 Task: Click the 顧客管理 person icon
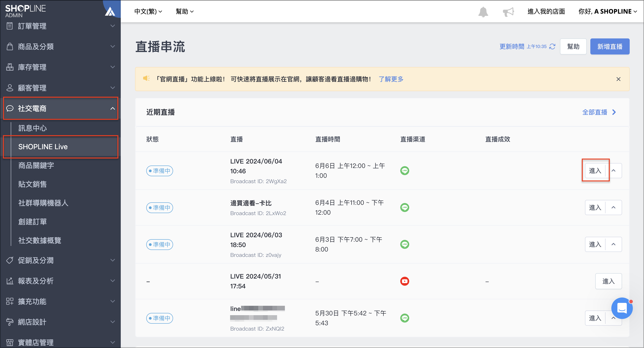pos(9,88)
